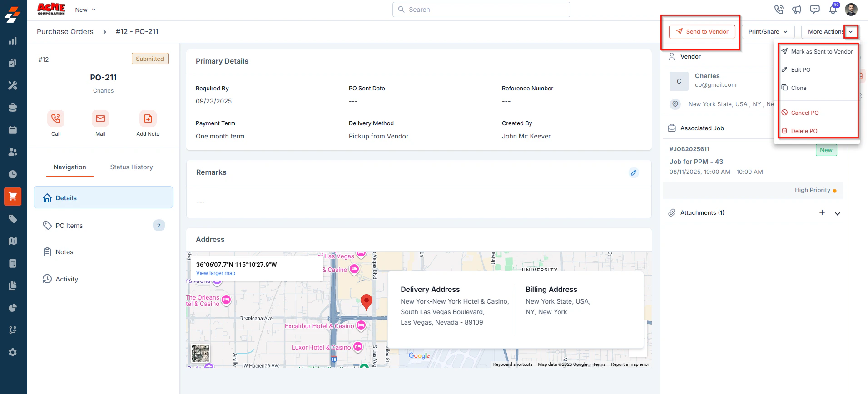Open Details navigation item
The width and height of the screenshot is (868, 394).
(x=103, y=197)
